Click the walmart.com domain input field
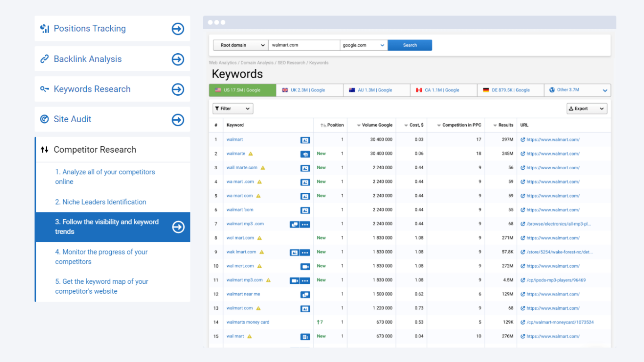Screen dimensions: 644x362 (304, 45)
